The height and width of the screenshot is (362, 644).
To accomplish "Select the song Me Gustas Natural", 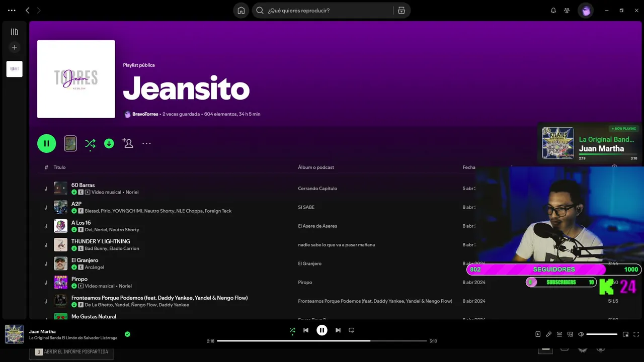I will pyautogui.click(x=94, y=316).
